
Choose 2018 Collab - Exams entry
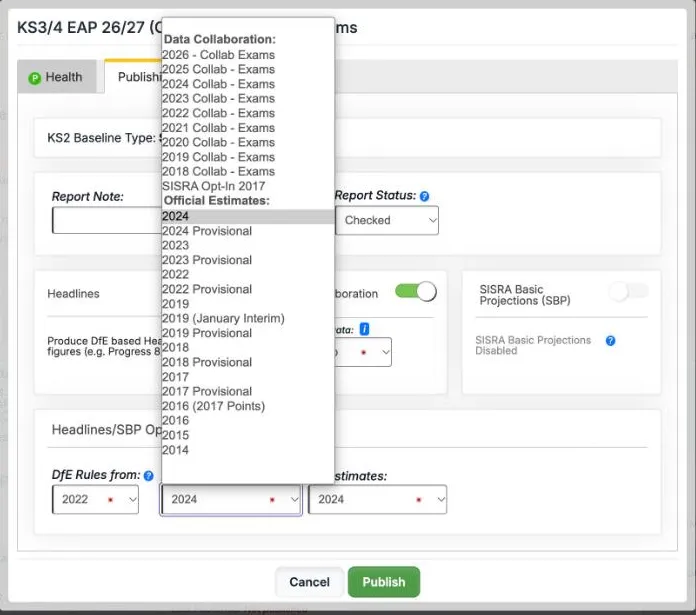pyautogui.click(x=248, y=171)
